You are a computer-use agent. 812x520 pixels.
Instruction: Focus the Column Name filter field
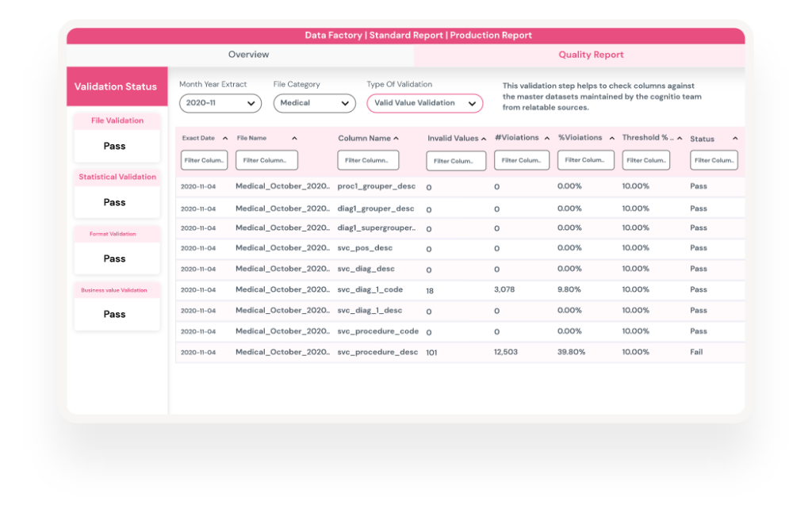pos(368,160)
